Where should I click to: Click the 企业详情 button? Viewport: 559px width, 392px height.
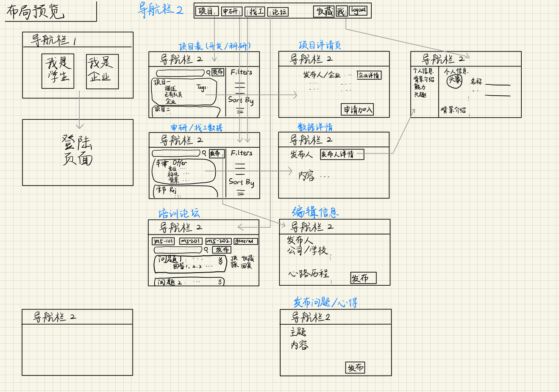click(369, 75)
